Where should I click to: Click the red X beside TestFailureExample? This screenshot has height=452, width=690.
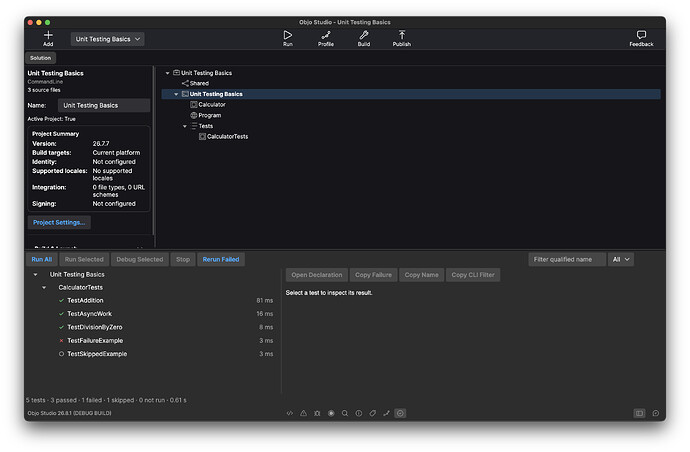coord(61,341)
